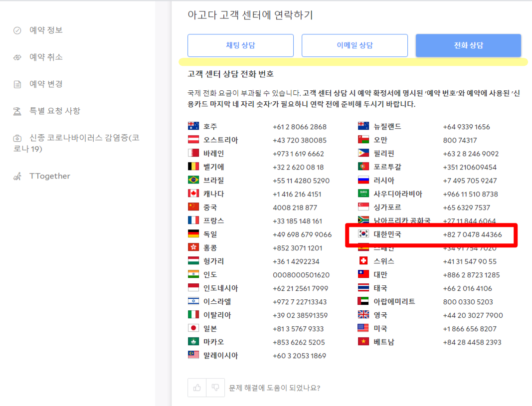Viewport: 532px width, 406px height.
Task: Click the country name 사우디아라비아
Action: (398, 194)
